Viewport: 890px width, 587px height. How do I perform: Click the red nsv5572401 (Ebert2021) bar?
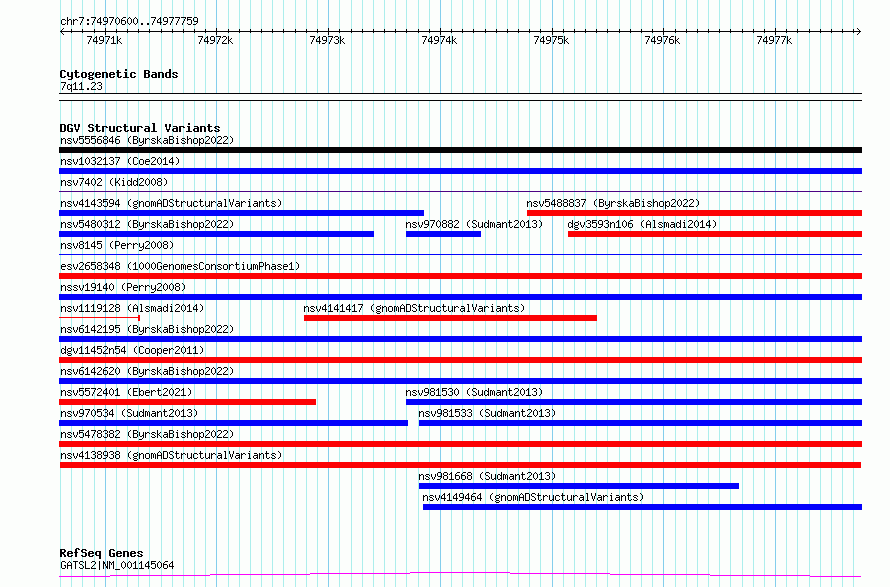[187, 402]
